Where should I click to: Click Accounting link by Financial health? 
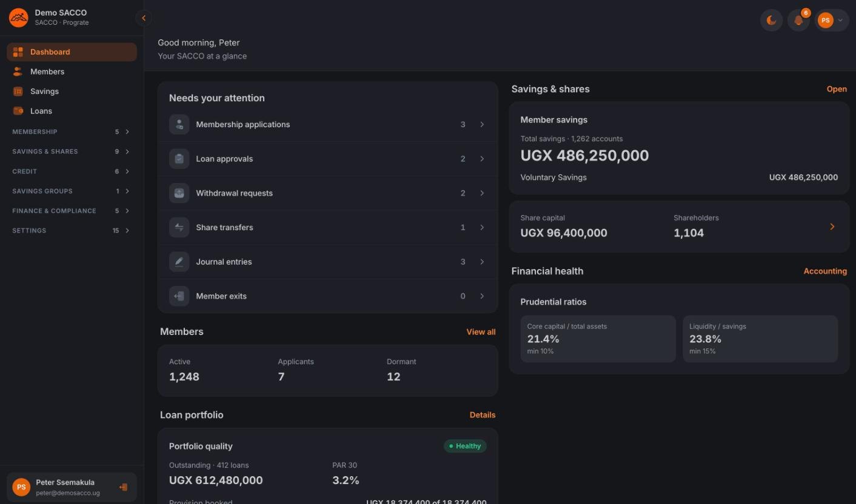(825, 271)
